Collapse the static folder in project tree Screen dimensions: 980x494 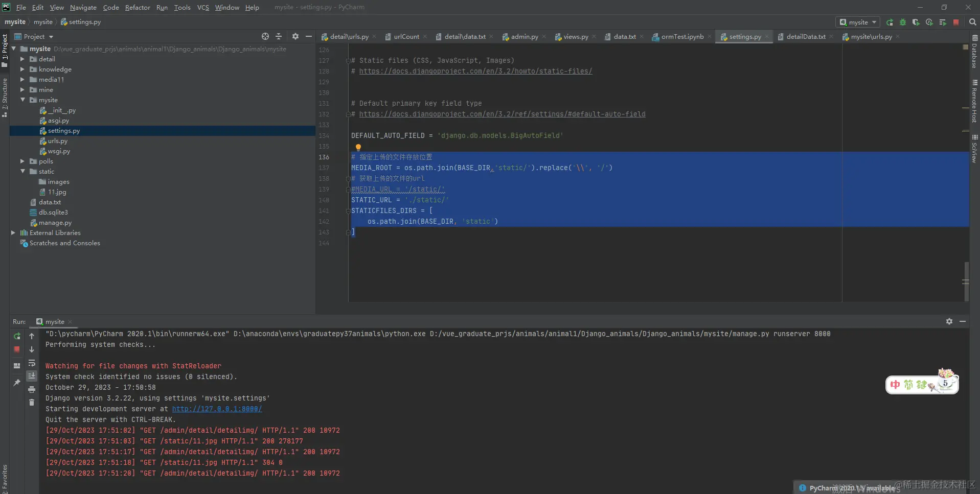click(x=22, y=172)
